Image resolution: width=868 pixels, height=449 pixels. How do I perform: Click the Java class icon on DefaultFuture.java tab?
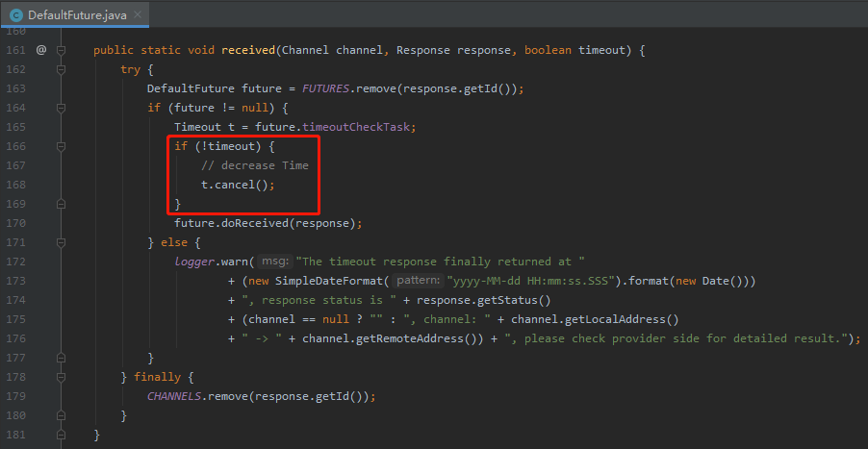(16, 15)
